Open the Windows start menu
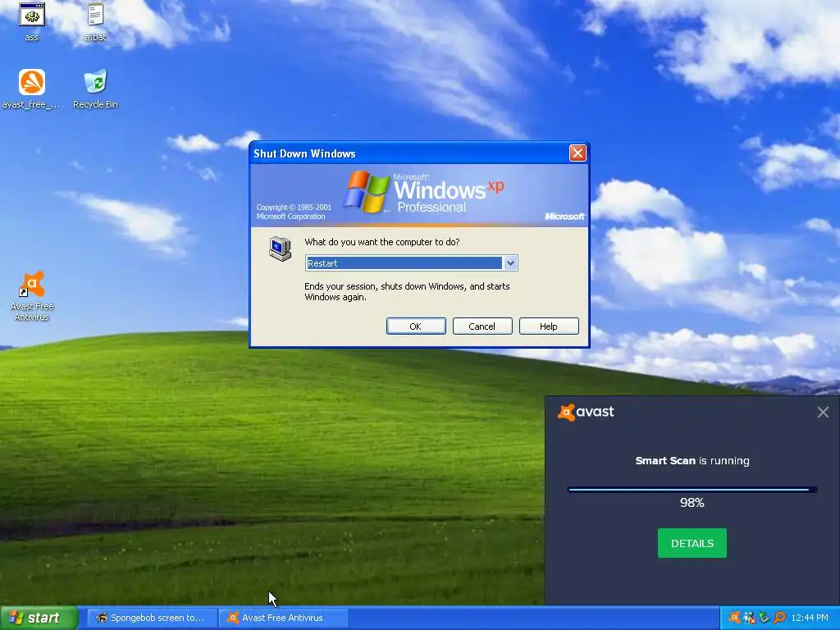 point(39,618)
